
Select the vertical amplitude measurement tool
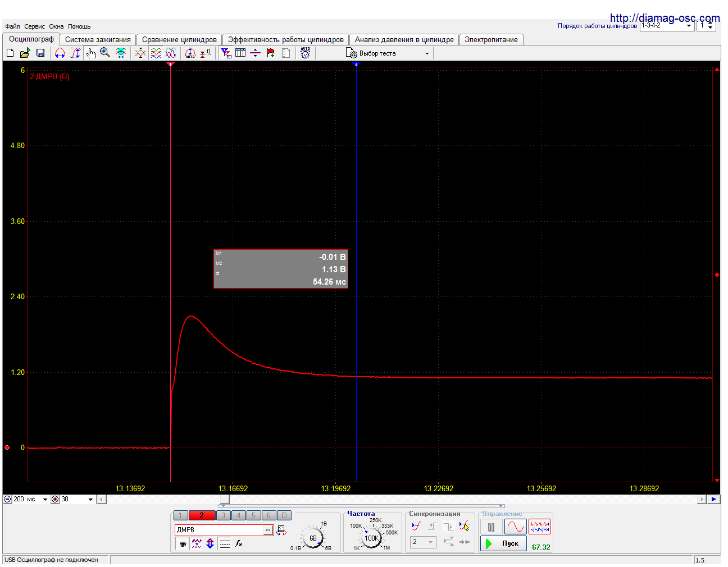75,53
